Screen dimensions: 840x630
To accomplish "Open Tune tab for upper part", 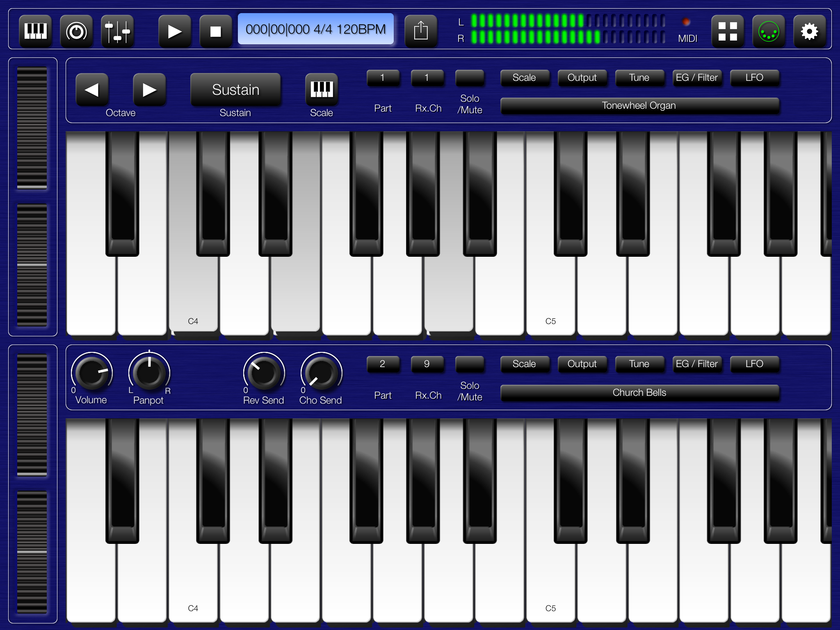I will (x=639, y=78).
